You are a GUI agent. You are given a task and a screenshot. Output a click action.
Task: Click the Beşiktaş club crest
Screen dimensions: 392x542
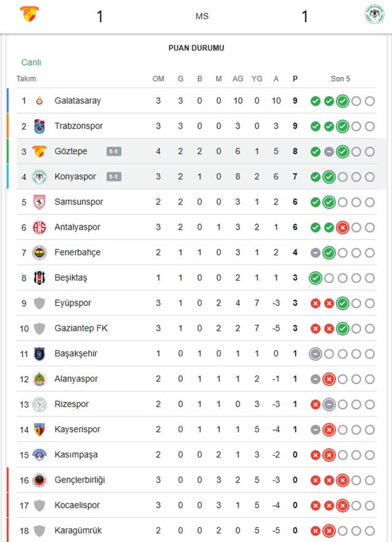tap(40, 278)
